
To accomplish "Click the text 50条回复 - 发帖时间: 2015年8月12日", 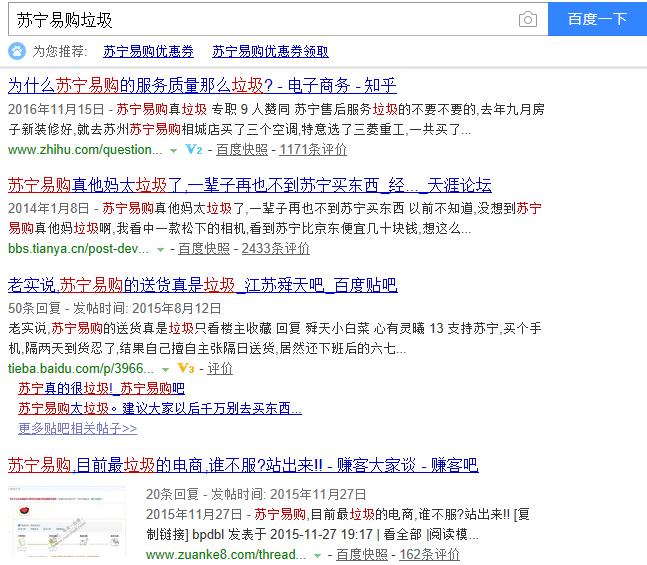I will tap(115, 308).
